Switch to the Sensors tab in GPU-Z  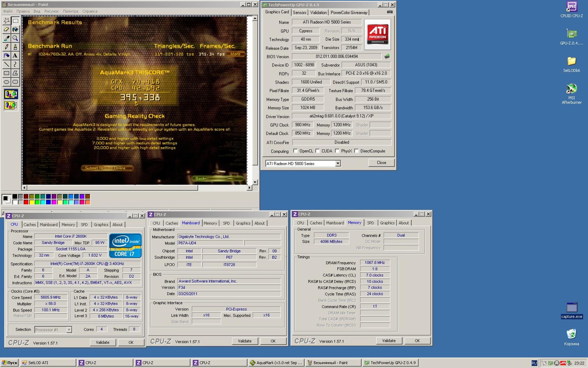(300, 13)
